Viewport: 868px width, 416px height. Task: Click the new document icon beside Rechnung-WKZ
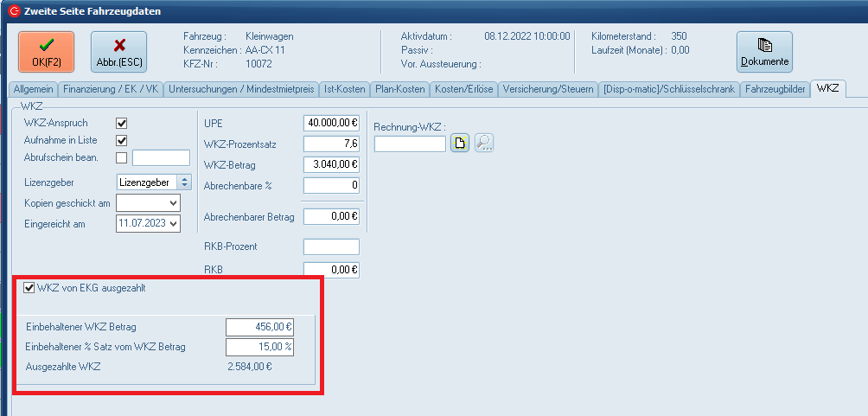[460, 144]
